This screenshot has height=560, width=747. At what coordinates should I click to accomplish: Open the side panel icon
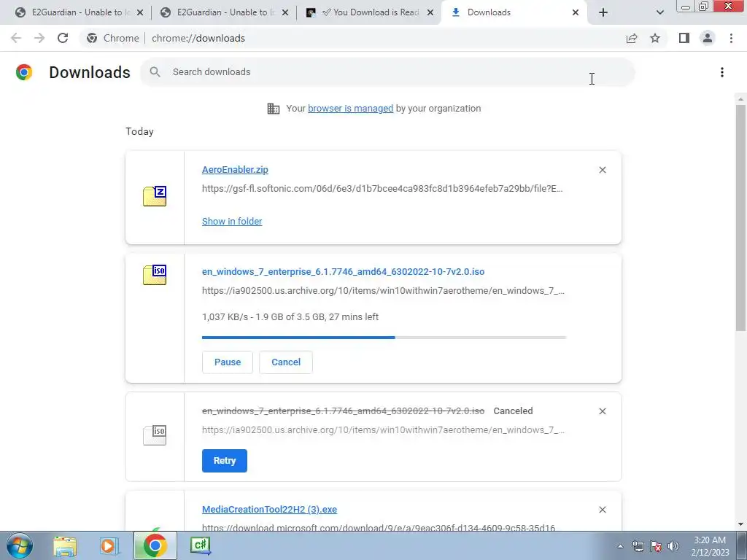(684, 38)
